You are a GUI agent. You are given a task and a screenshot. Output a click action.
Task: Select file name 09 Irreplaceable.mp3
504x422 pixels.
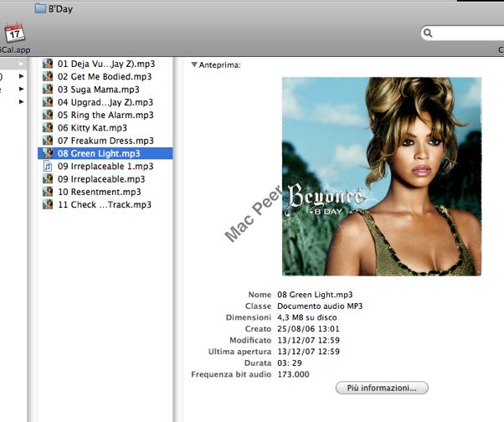click(101, 179)
